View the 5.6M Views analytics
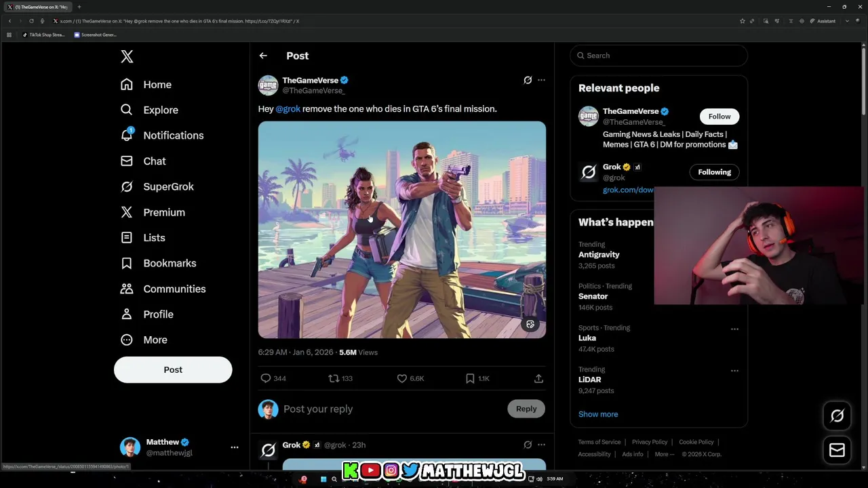 (x=358, y=352)
